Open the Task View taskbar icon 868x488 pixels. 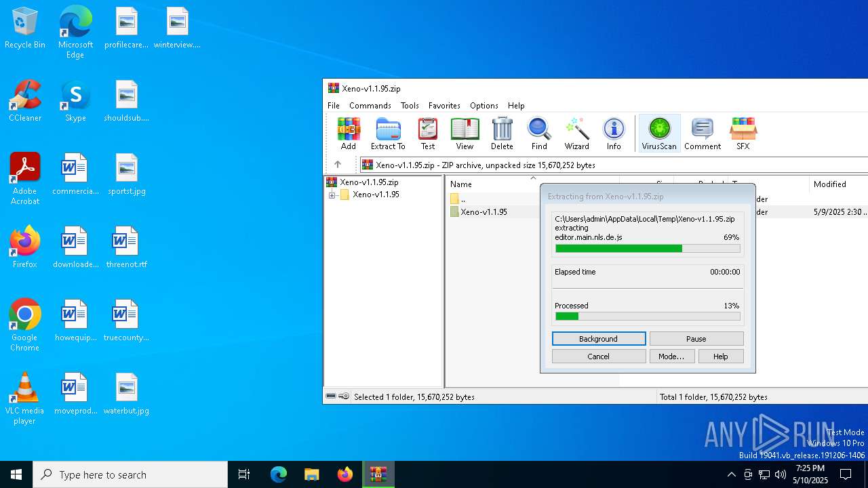[x=244, y=474]
